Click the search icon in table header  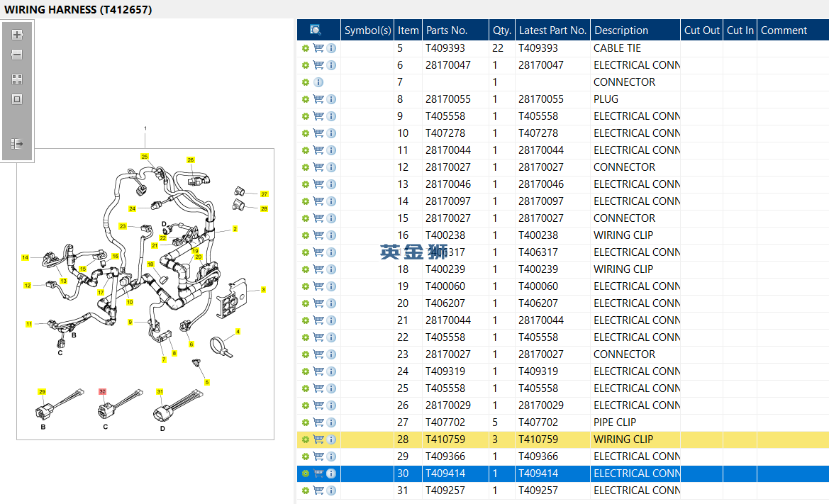tap(315, 30)
